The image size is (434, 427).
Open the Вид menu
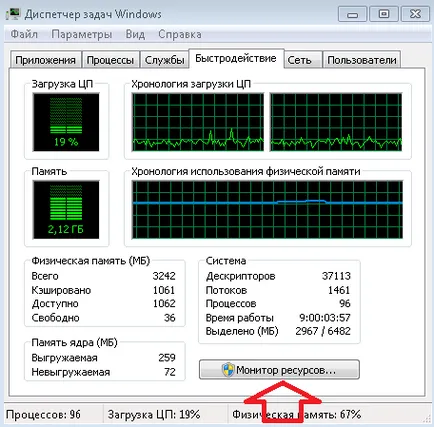click(135, 34)
